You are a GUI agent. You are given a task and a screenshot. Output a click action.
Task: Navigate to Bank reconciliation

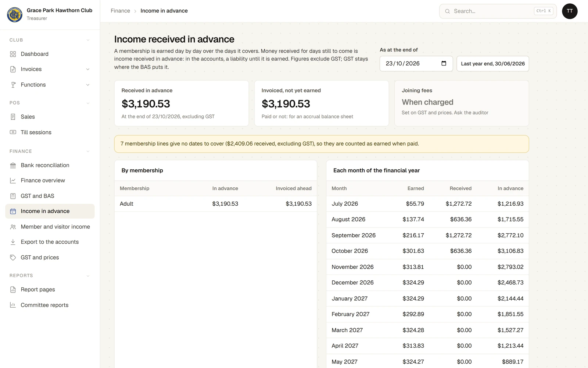(50, 165)
